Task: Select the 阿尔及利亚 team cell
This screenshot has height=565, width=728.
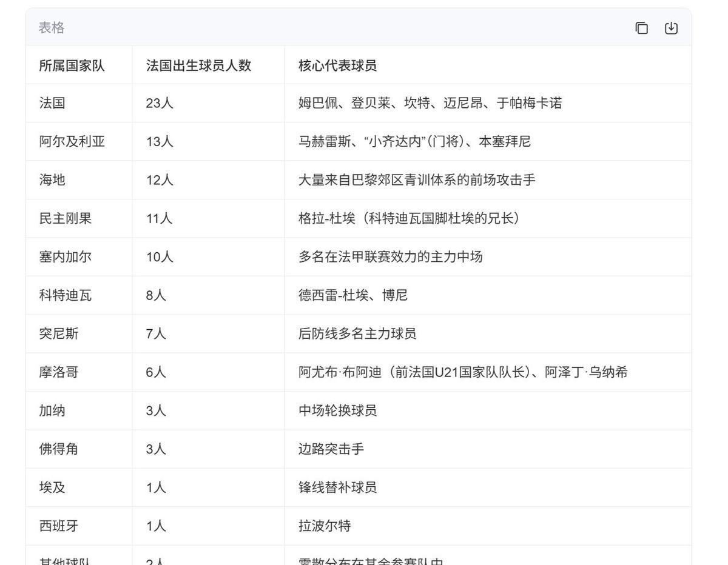Action: (79, 141)
